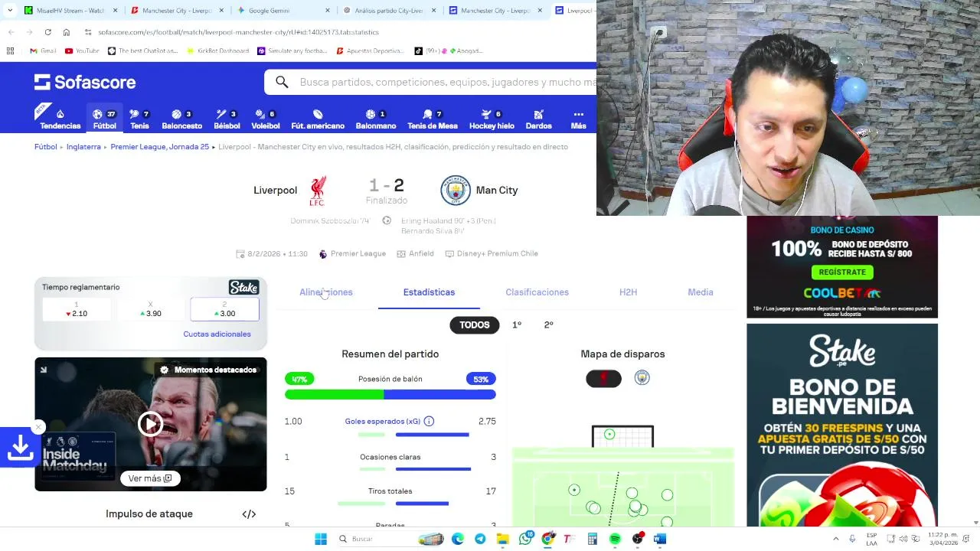Go to Inglaterra breadcrumb link
Viewport: 980px width, 551px height.
(x=83, y=147)
